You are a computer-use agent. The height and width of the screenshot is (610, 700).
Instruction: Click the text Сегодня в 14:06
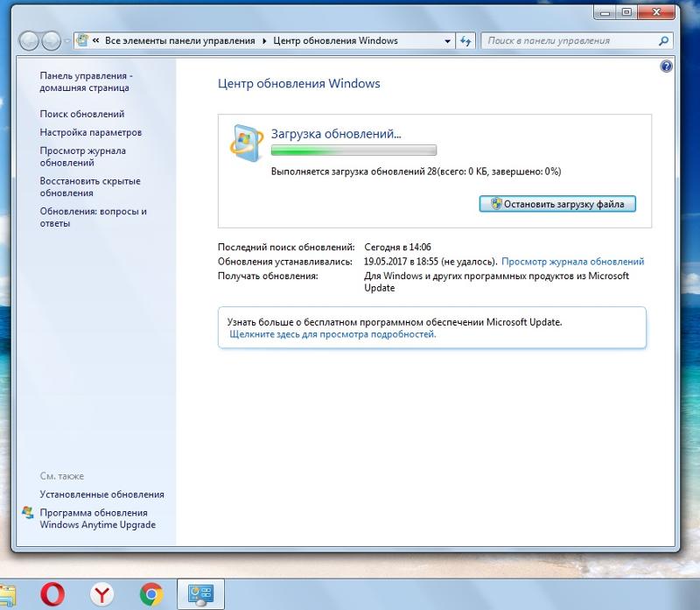pyautogui.click(x=397, y=247)
